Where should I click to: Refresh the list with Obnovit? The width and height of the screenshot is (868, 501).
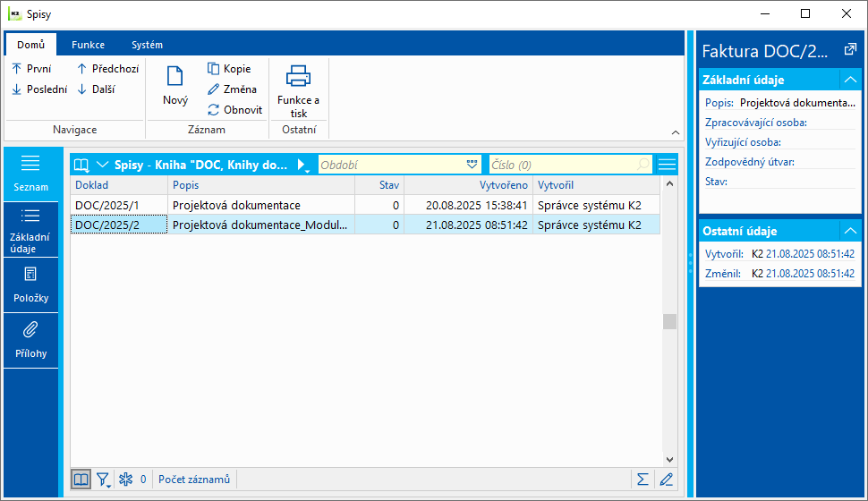pos(234,110)
